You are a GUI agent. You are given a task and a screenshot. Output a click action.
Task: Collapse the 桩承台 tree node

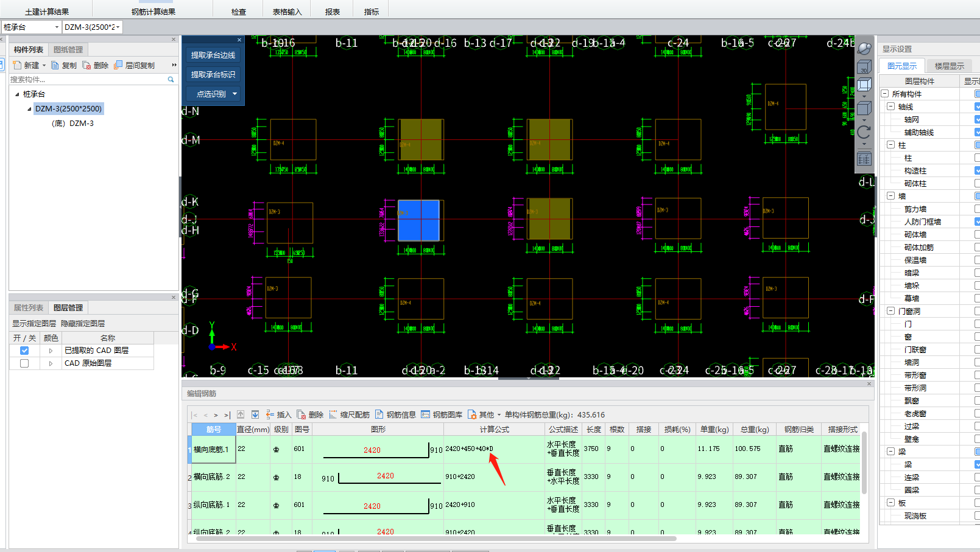17,94
